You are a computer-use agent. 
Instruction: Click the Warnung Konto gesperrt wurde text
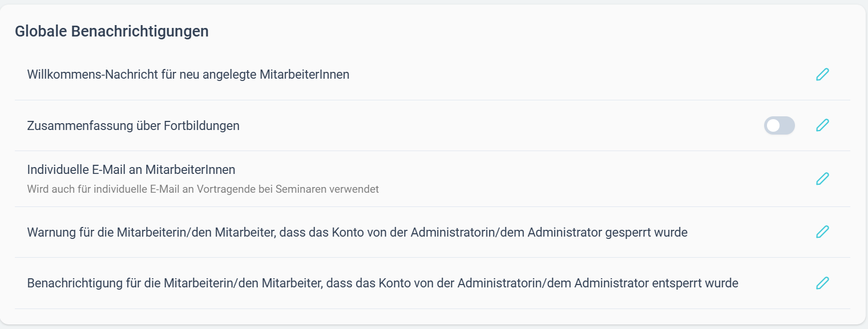tap(357, 233)
